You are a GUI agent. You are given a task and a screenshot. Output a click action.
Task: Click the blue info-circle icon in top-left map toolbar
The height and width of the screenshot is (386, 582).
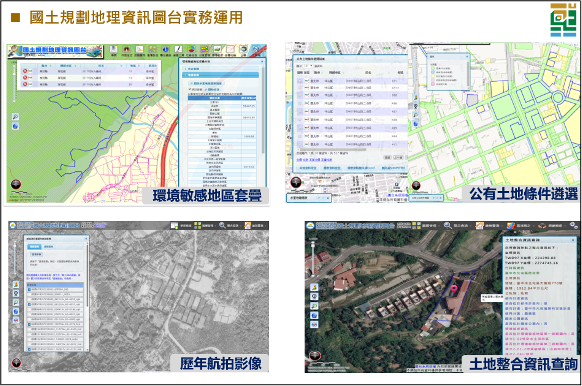coord(165,49)
